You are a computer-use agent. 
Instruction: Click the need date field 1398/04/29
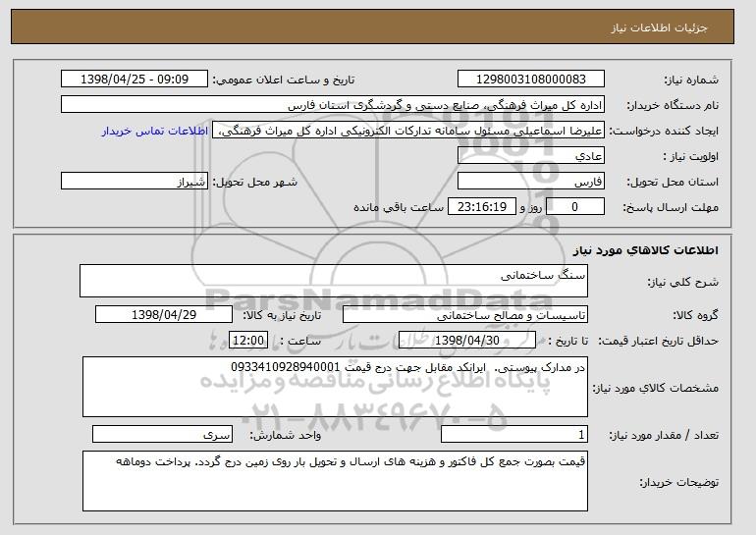[x=164, y=315]
